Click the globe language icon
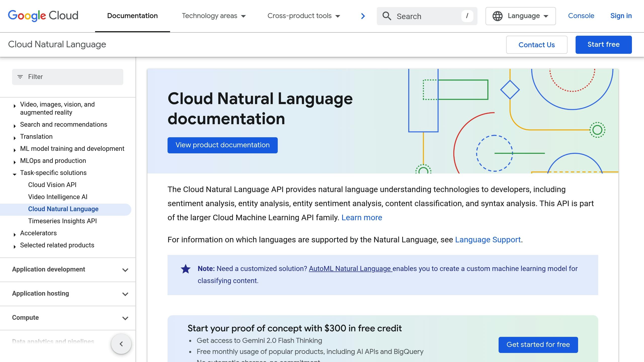This screenshot has width=644, height=362. click(x=497, y=16)
